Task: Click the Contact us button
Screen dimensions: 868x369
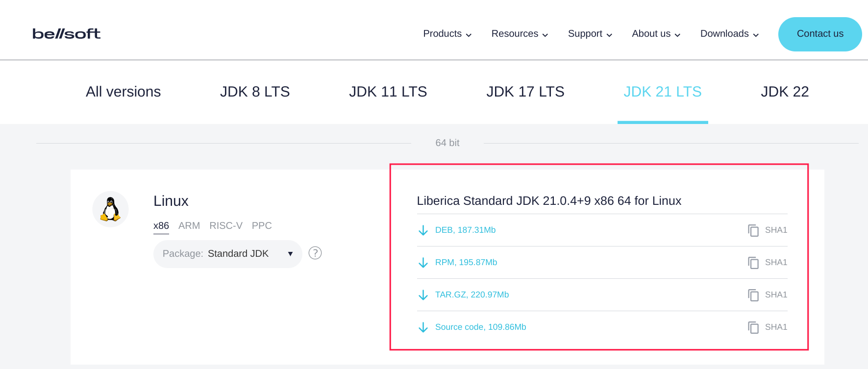Action: pos(820,34)
